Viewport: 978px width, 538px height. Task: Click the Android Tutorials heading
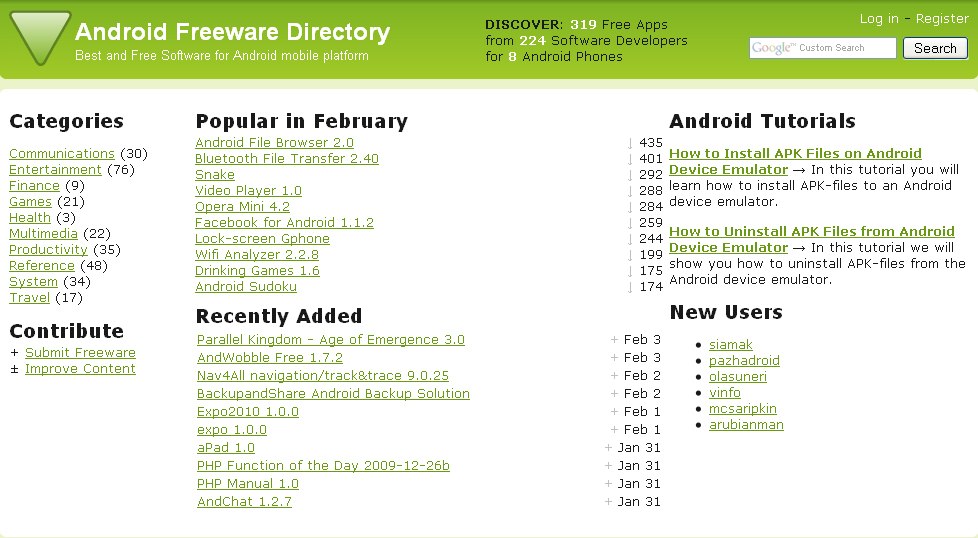(762, 121)
